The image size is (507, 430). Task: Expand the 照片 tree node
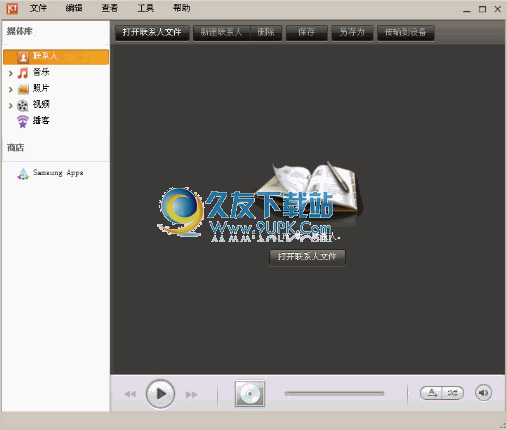tap(11, 89)
